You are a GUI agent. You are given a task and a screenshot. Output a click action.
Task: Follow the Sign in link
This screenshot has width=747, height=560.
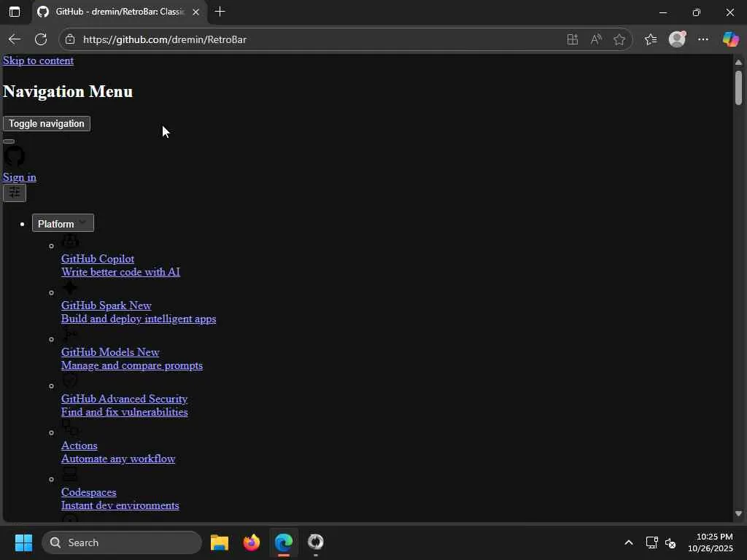coord(20,177)
